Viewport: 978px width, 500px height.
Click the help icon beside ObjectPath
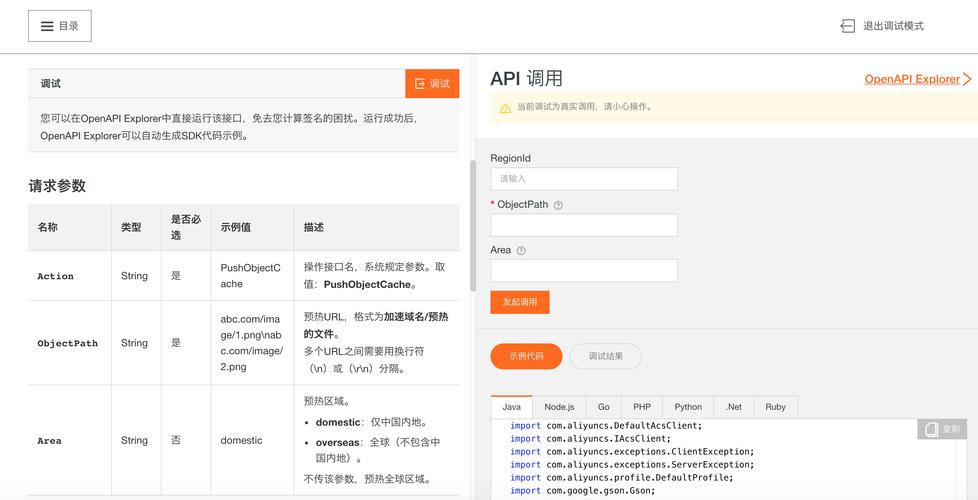[558, 205]
